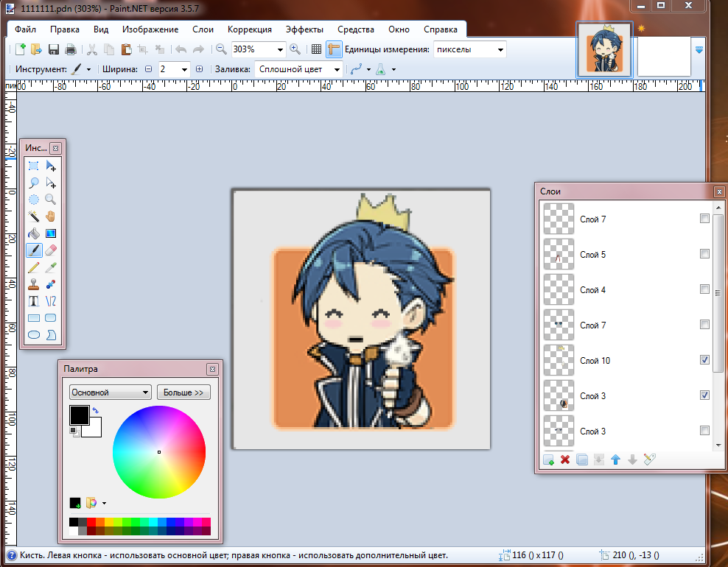Select the Recolor tool

tap(51, 284)
